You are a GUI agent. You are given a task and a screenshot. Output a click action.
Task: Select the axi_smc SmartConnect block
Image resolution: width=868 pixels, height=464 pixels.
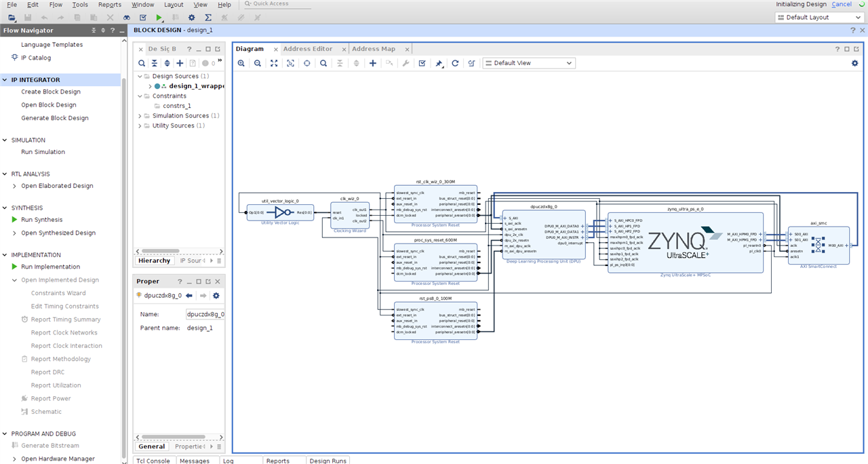[818, 245]
